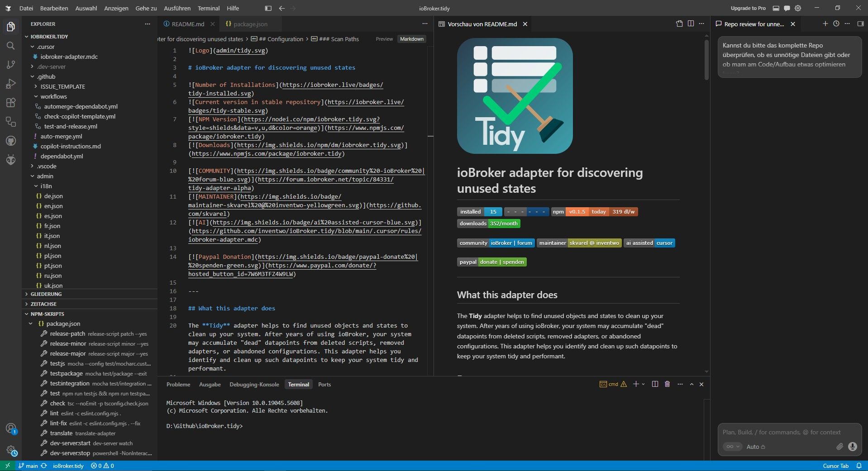This screenshot has height=471, width=868.
Task: Open the Extensions view icon
Action: [11, 103]
